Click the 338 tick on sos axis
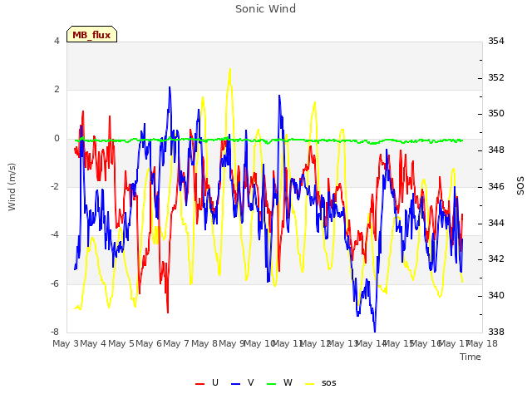The image size is (532, 399). tap(496, 332)
